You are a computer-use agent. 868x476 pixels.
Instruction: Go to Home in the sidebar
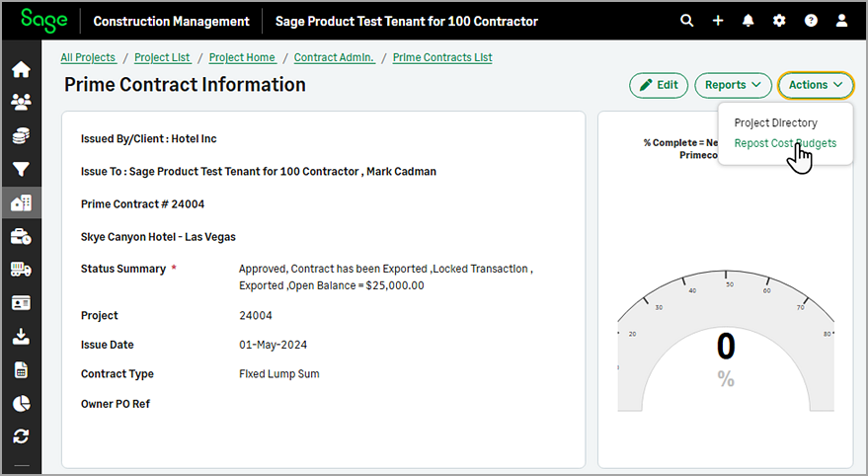[x=21, y=70]
